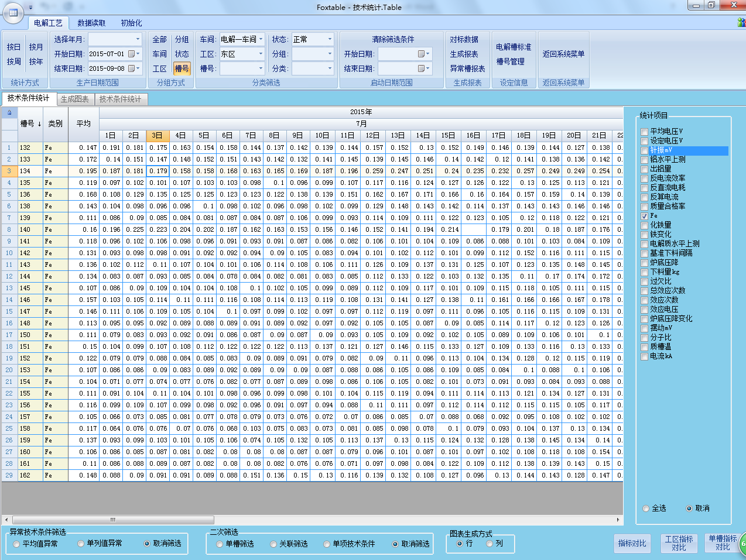Image resolution: width=746 pixels, height=560 pixels.
Task: Click the user icon at top right
Action: click(x=741, y=23)
